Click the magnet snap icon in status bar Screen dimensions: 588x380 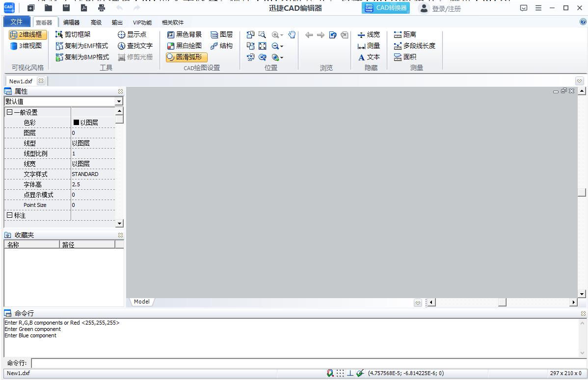pos(330,373)
